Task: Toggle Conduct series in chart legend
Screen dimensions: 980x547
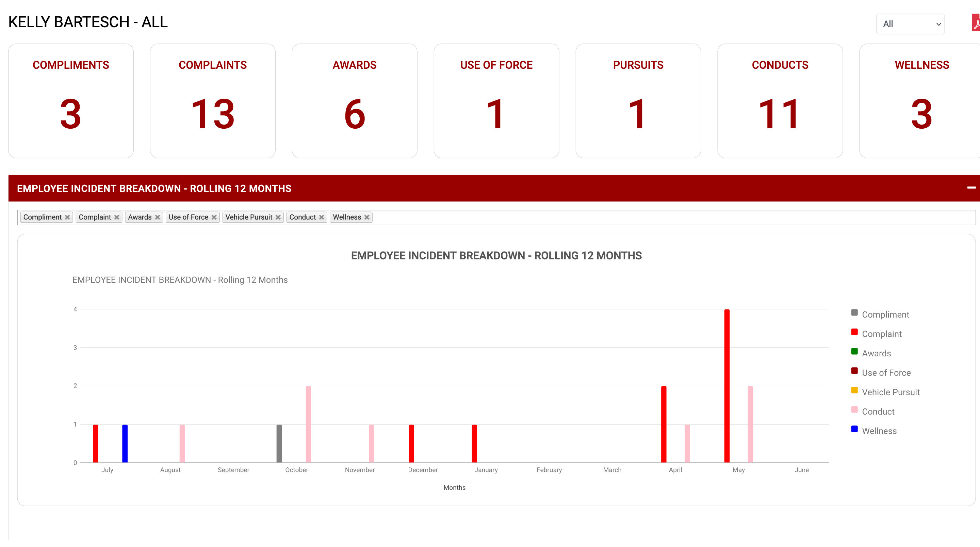Action: 878,412
